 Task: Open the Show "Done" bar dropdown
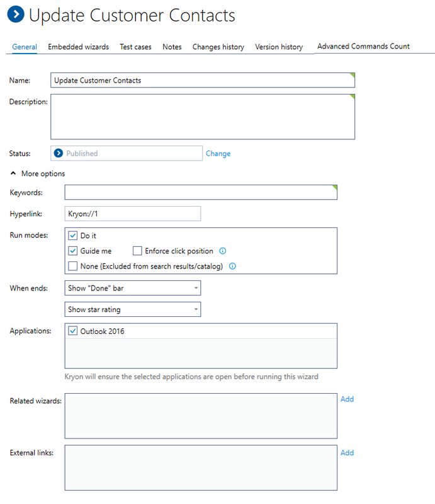click(133, 288)
